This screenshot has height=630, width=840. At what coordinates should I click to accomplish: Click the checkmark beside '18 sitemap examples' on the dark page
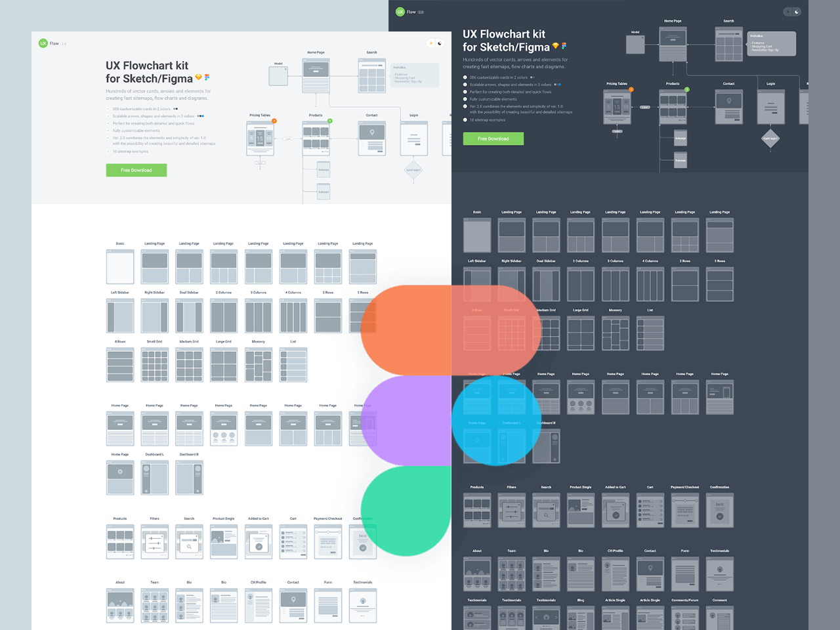pyautogui.click(x=465, y=120)
